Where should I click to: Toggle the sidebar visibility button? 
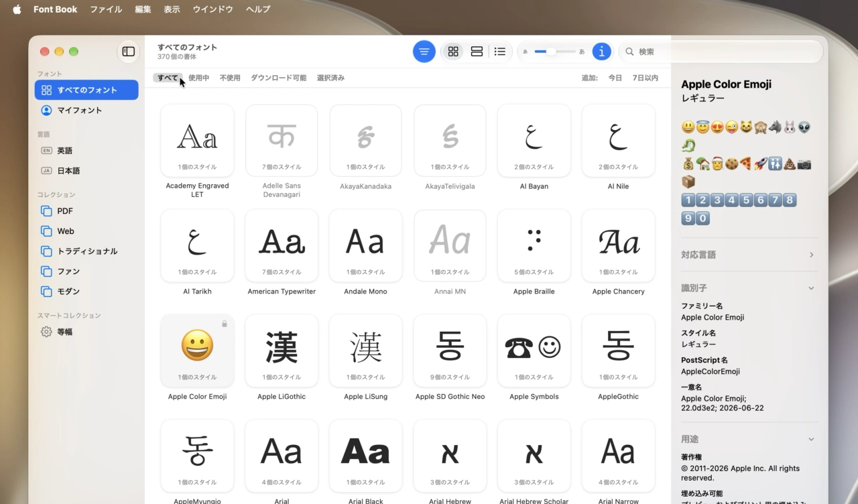[128, 52]
